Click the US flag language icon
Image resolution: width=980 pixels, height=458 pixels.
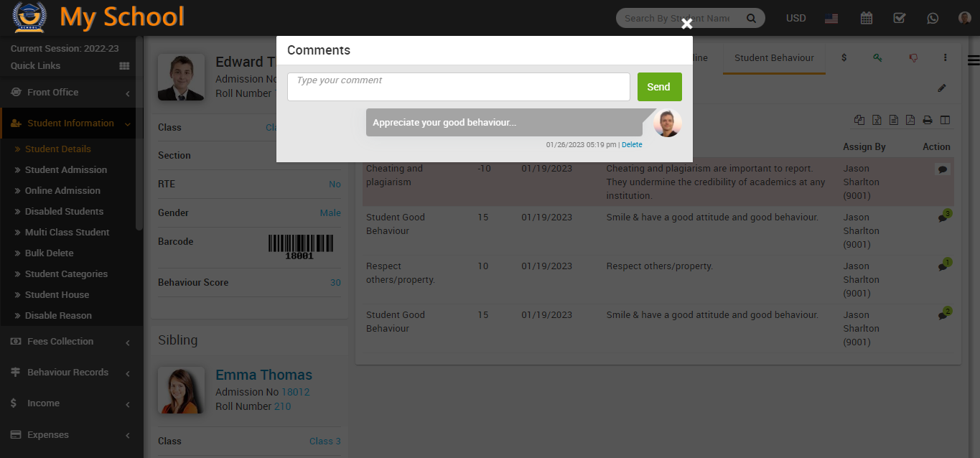831,19
